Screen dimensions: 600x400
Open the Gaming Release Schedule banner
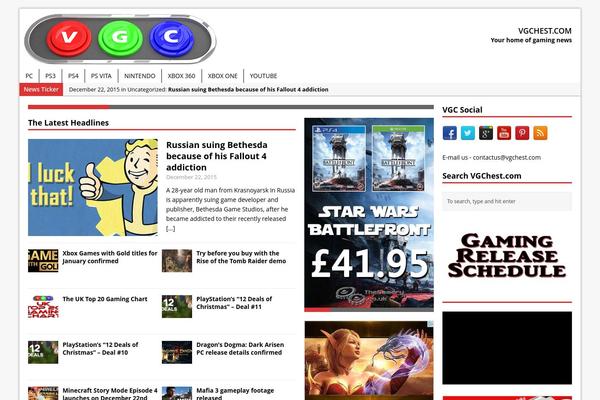click(x=507, y=256)
